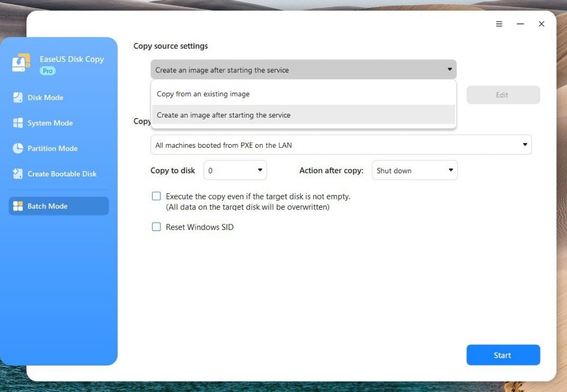The height and width of the screenshot is (392, 567).
Task: Click the overwrite warning text in parentheses
Action: tap(248, 207)
